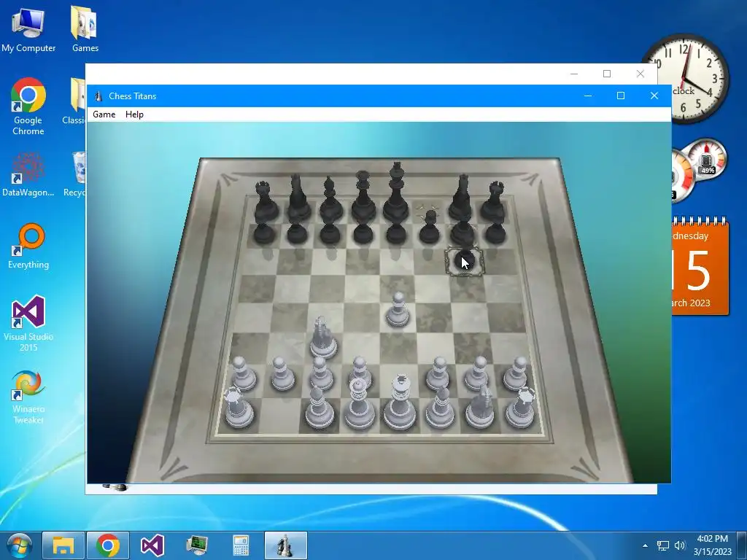Select the white bishop on f1

pyautogui.click(x=440, y=408)
